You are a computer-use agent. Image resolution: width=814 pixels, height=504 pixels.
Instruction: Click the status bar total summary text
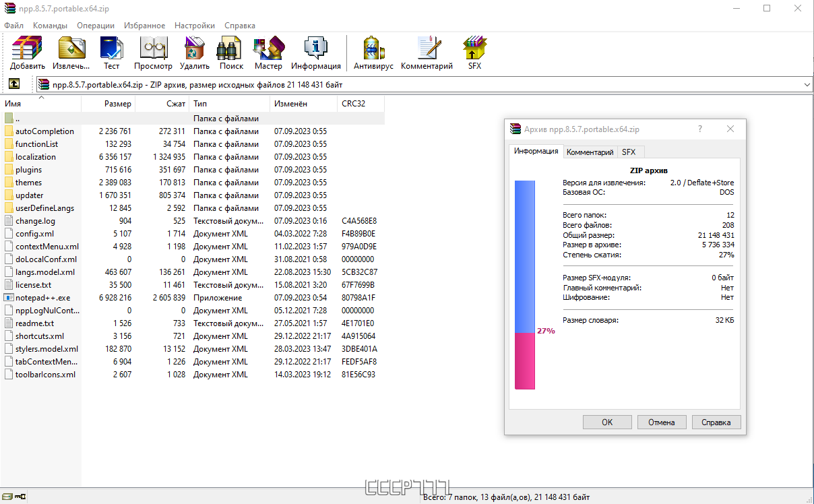pos(506,497)
